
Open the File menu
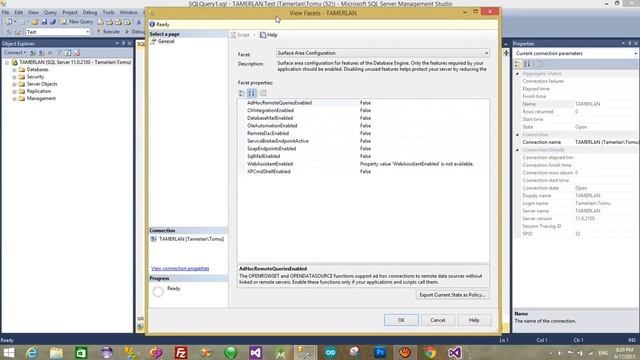5,12
